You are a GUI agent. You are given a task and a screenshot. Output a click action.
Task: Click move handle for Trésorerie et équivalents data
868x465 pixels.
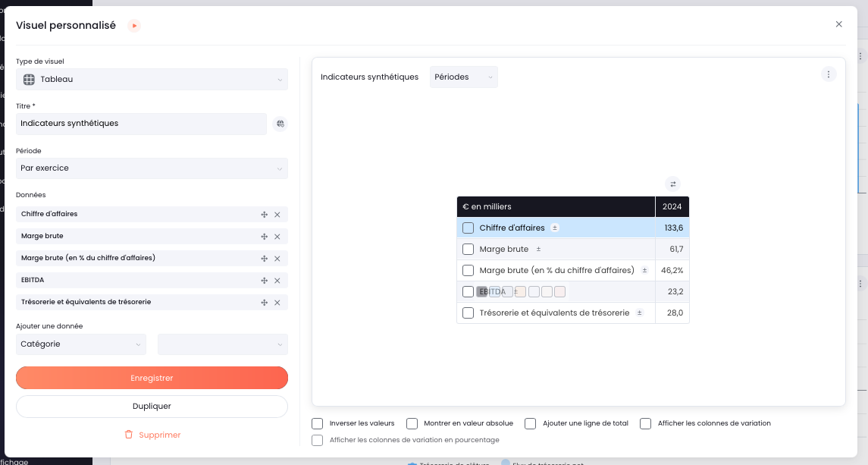[264, 303]
